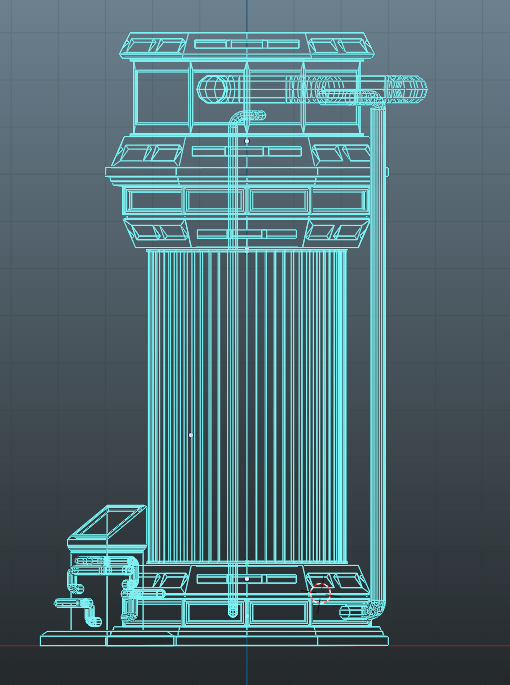Click the red-white 3D cursor circle
This screenshot has height=685, width=510.
point(320,594)
